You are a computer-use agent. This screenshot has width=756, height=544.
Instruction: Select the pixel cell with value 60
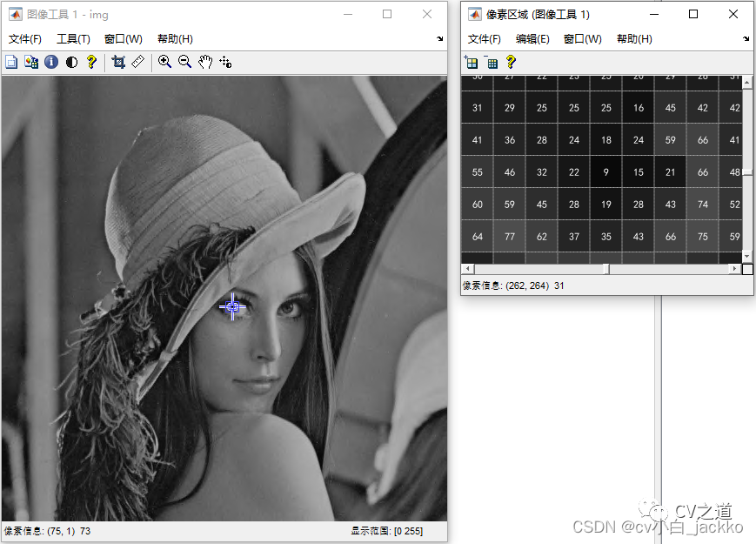pyautogui.click(x=478, y=205)
